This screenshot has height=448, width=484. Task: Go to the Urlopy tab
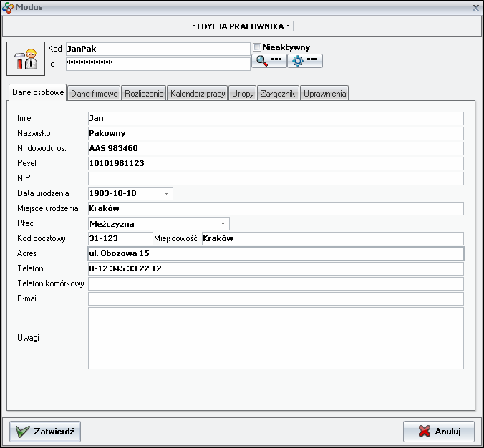(243, 94)
